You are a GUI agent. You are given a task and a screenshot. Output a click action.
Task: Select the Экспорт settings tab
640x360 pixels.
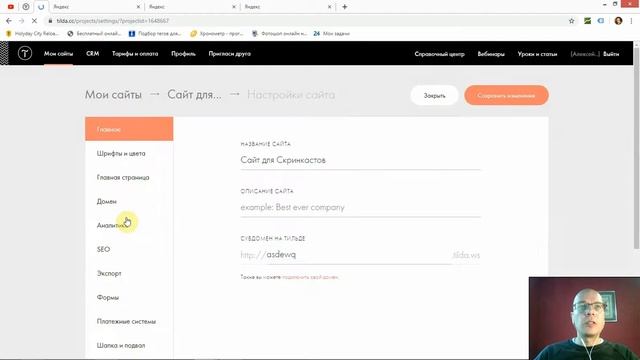[x=129, y=273]
